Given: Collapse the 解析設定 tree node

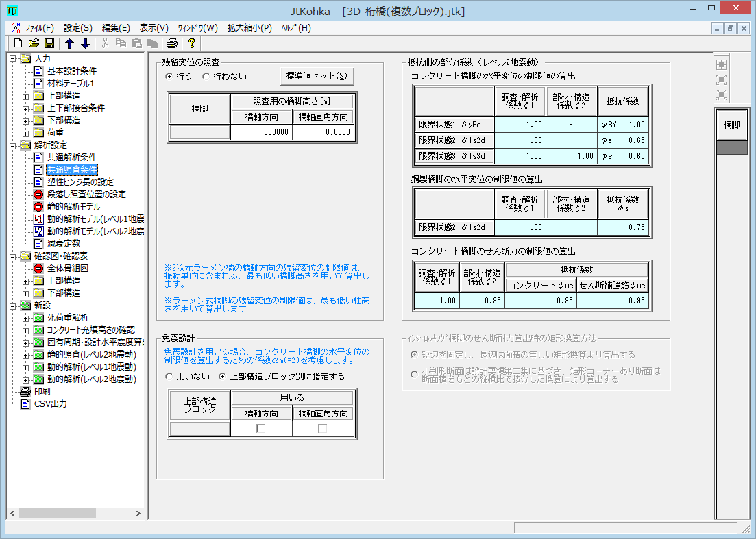Looking at the screenshot, I should pos(14,145).
